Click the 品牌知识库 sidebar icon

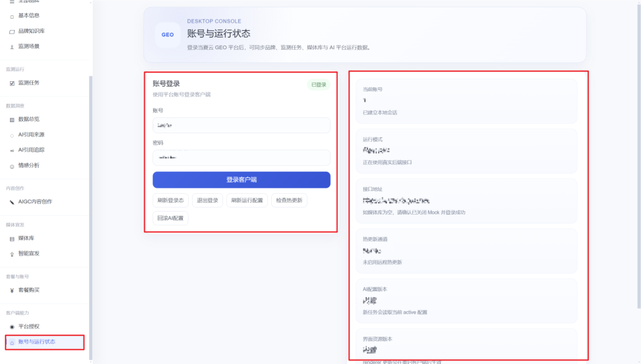pos(12,31)
